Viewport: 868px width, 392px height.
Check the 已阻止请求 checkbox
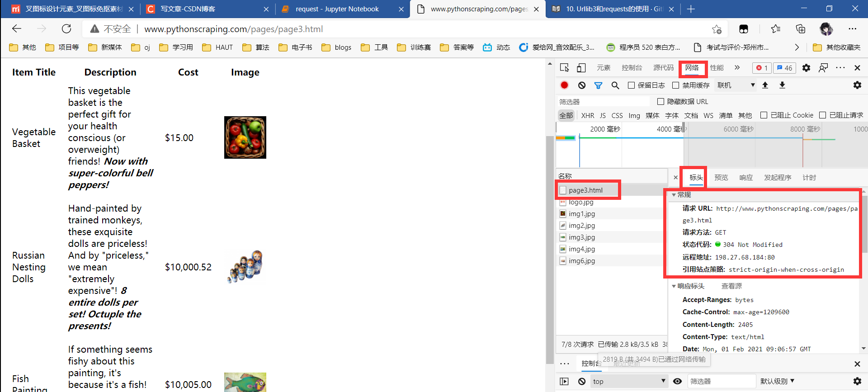click(x=823, y=115)
